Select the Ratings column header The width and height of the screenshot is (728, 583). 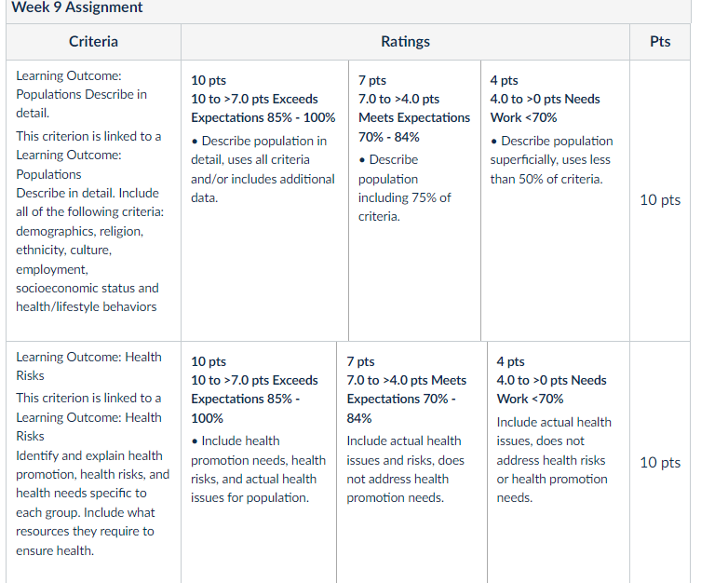click(x=405, y=42)
